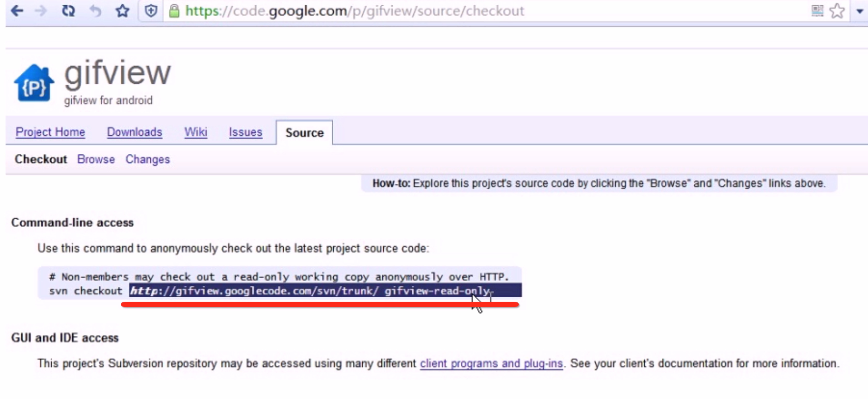The width and height of the screenshot is (868, 399).
Task: Open the Wiki tab
Action: tap(196, 132)
